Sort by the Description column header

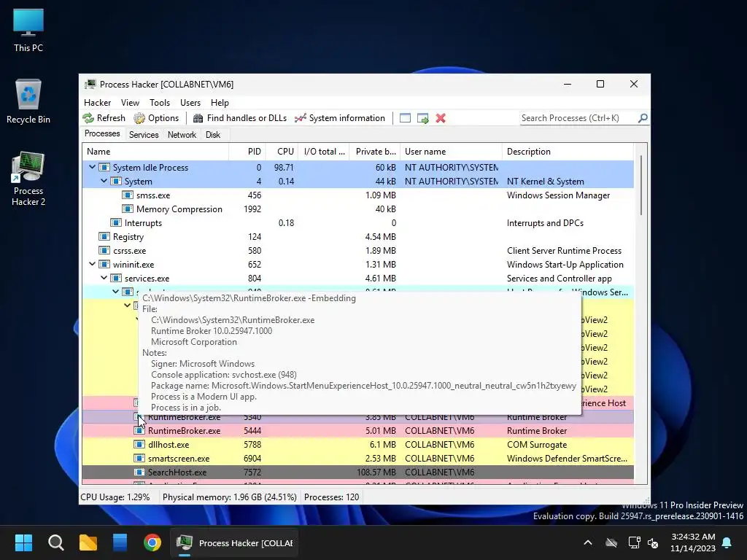tap(568, 152)
